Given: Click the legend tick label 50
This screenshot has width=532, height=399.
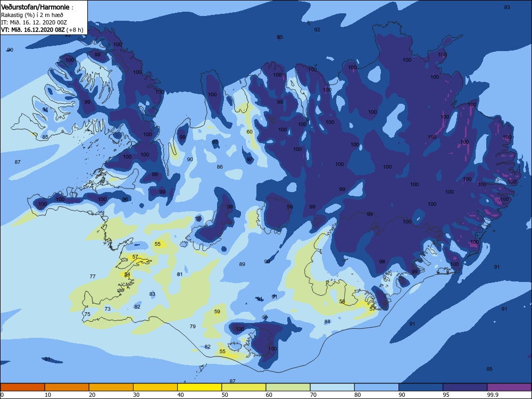Looking at the screenshot, I should (x=225, y=395).
